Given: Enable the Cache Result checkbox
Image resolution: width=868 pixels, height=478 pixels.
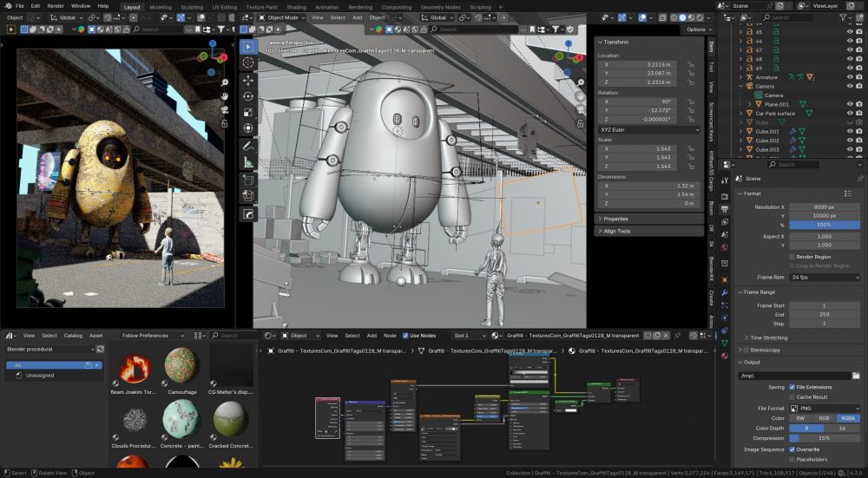Looking at the screenshot, I should point(792,396).
